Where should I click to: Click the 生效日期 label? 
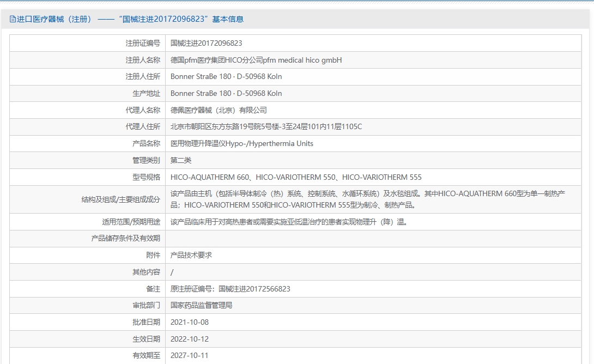tap(146, 339)
